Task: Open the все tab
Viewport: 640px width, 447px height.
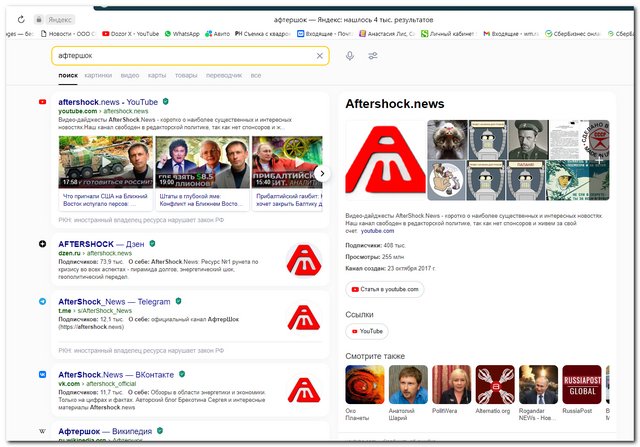Action: (256, 75)
